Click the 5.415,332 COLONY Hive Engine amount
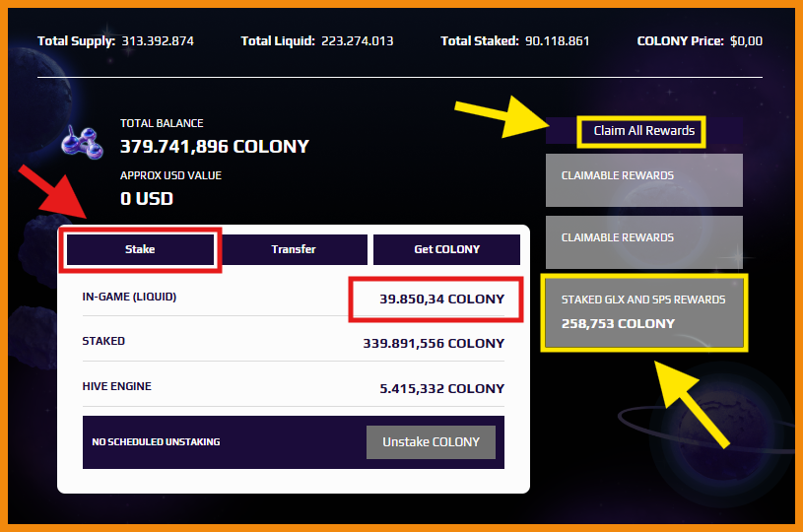Viewport: 803px width, 532px height. click(x=441, y=388)
